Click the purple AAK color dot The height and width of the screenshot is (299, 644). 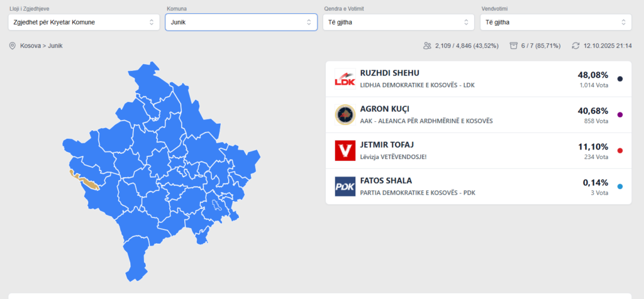tap(620, 115)
